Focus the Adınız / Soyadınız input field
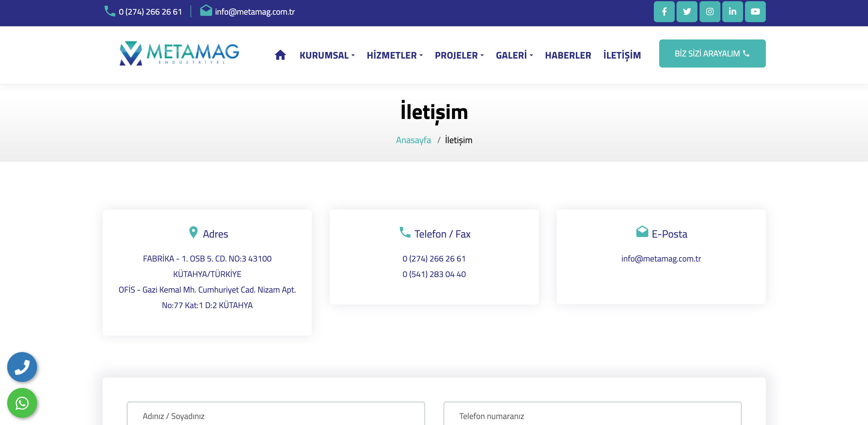This screenshot has height=425, width=868. click(x=276, y=414)
